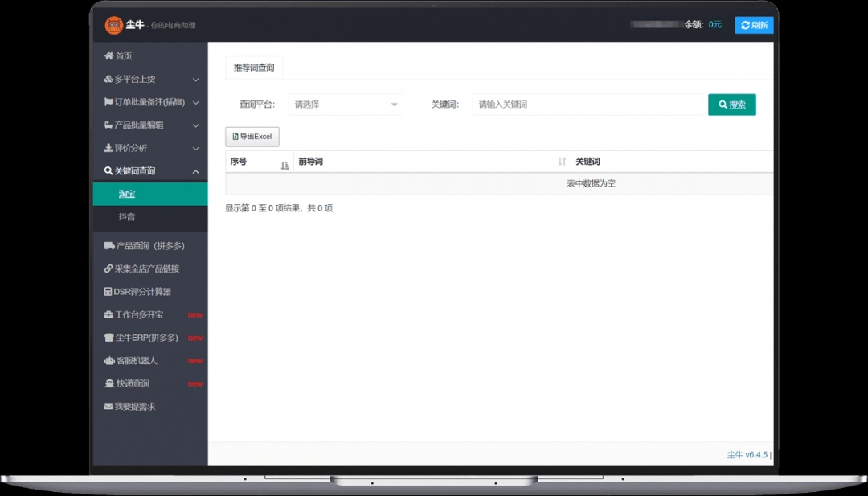Expand the 产品批量编辑 chevron
This screenshot has width=868, height=496.
click(x=196, y=125)
